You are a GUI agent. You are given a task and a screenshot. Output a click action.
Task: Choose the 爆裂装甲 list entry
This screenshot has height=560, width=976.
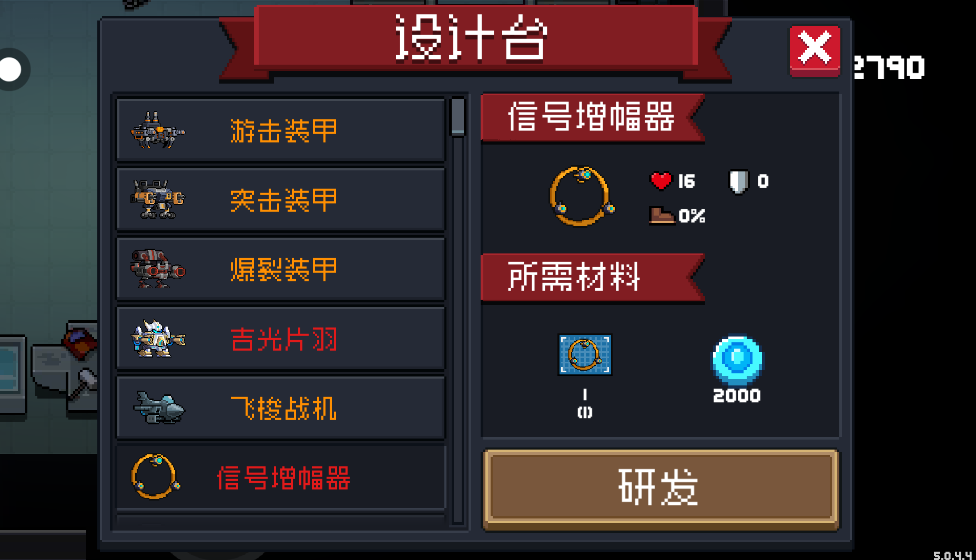(281, 269)
